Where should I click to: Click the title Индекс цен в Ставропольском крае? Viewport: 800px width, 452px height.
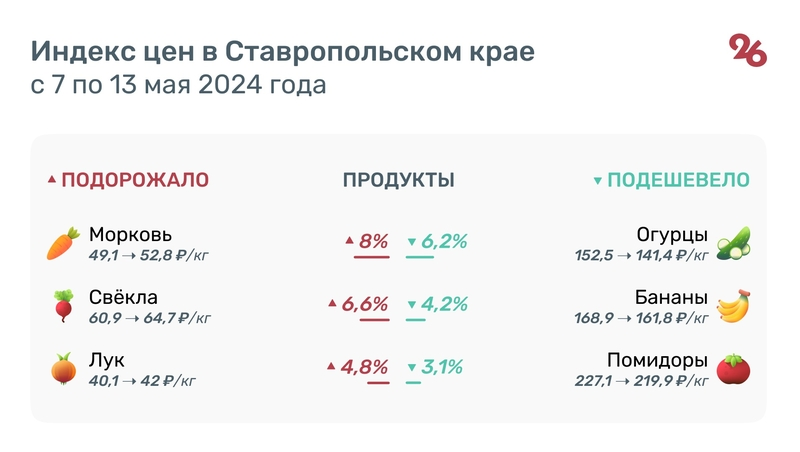point(282,51)
